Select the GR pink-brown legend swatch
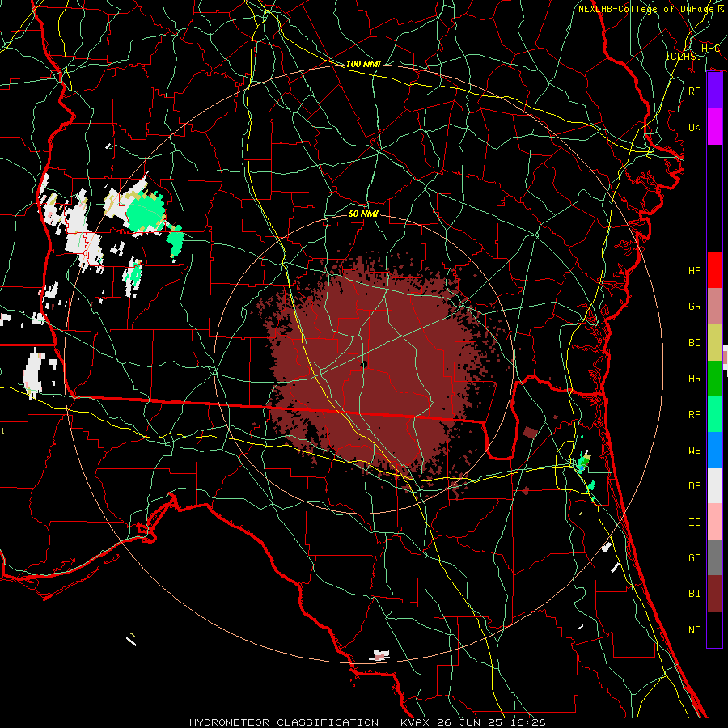This screenshot has width=728, height=728. click(714, 307)
